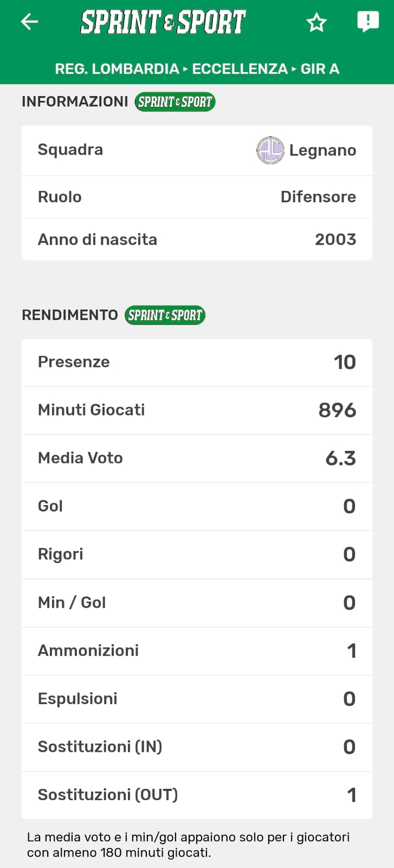Tap the back arrow icon
Screen dimensions: 394x868
(x=29, y=22)
